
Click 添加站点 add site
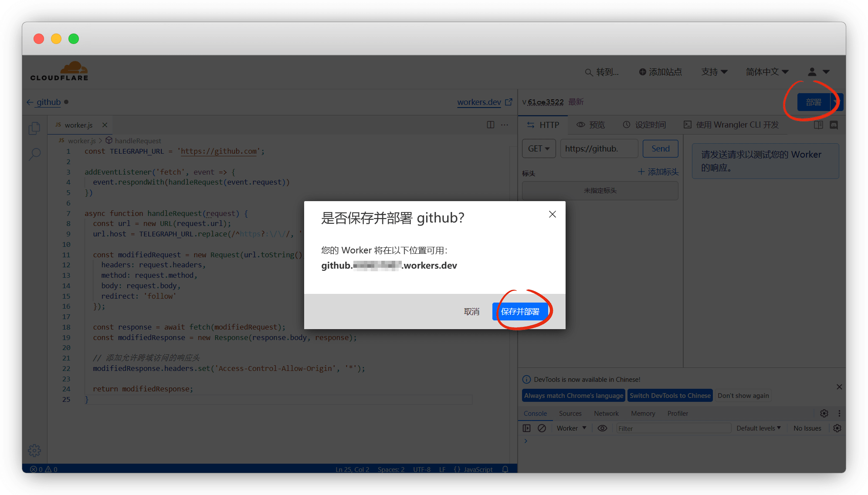660,72
